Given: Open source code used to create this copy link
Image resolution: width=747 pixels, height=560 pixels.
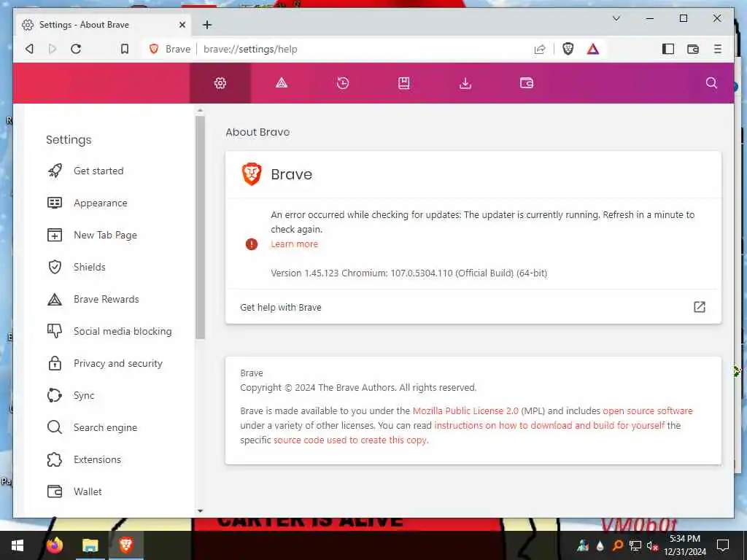Looking at the screenshot, I should (x=351, y=440).
